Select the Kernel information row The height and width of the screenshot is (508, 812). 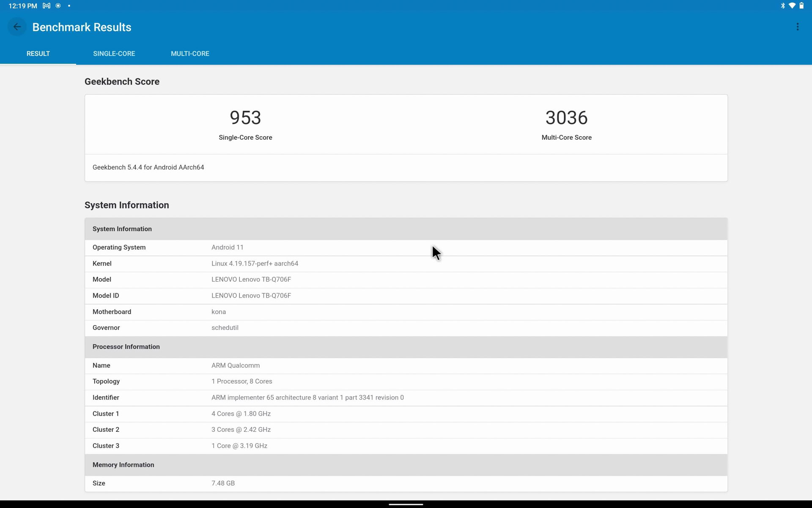pos(406,264)
